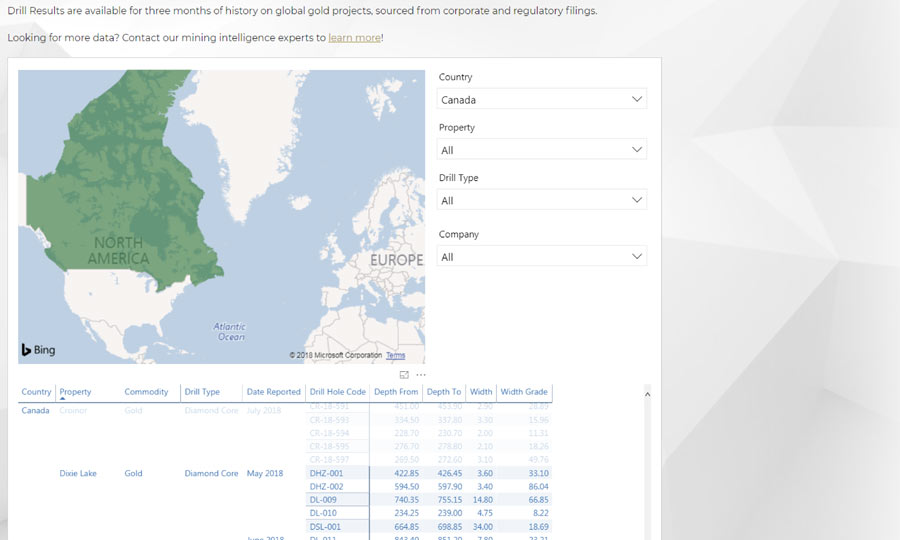Click the Depth From column header
Screen dimensions: 900x540
tap(396, 392)
